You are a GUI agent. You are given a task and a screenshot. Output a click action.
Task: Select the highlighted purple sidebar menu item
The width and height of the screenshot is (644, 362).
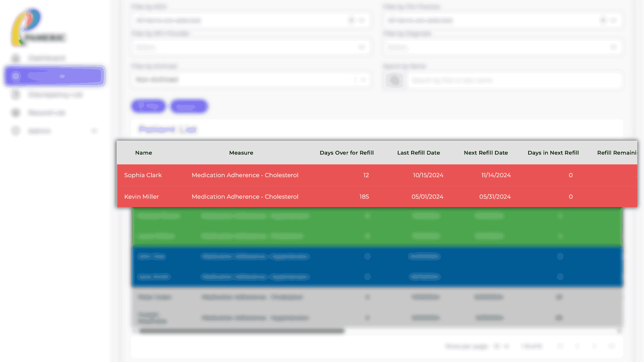coord(55,76)
